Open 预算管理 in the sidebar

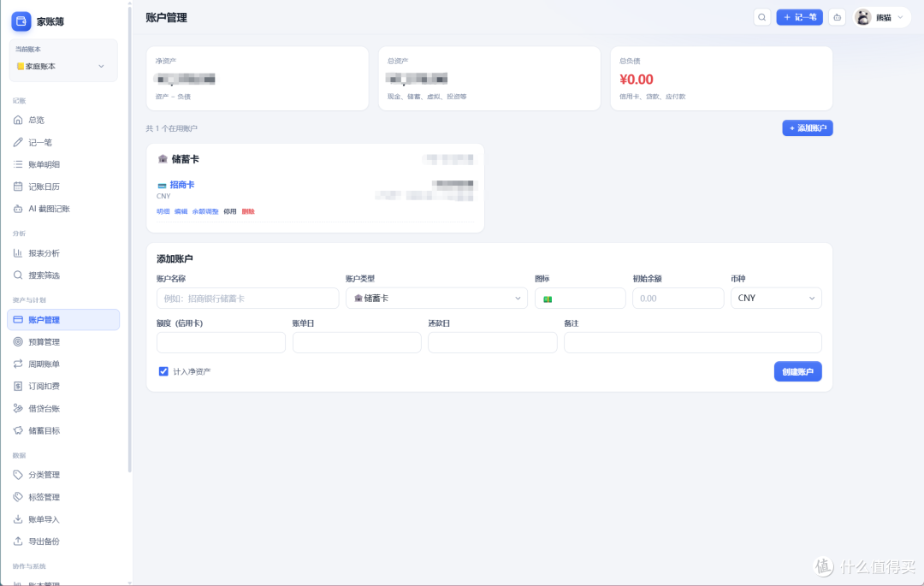pyautogui.click(x=63, y=341)
